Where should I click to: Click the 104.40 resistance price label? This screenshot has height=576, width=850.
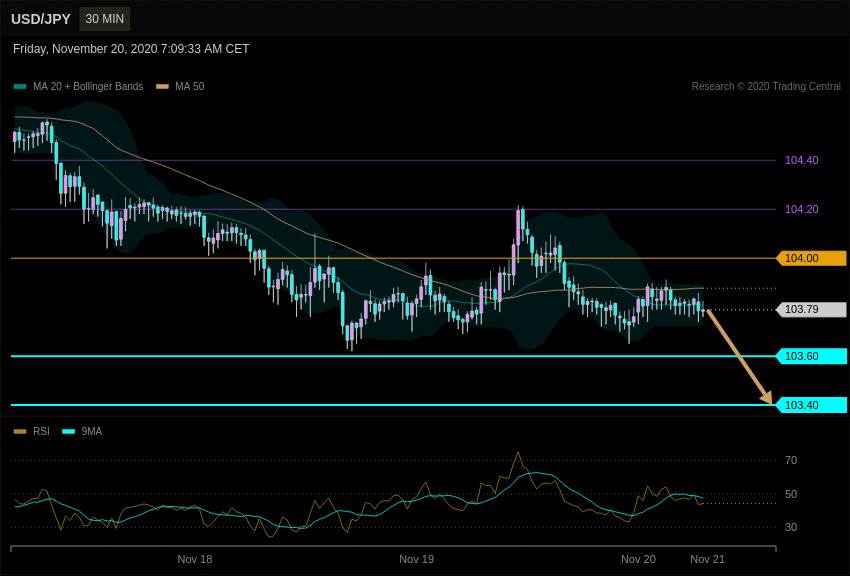coord(801,160)
